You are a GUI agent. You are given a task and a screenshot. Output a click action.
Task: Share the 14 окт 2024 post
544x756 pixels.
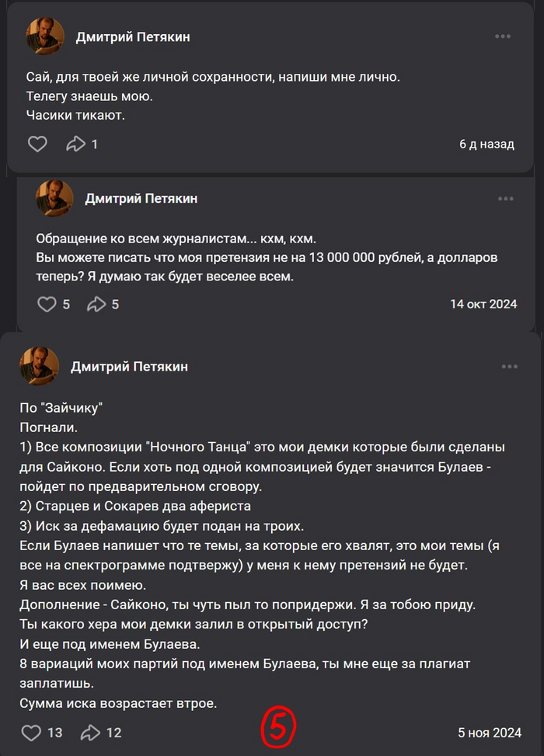coord(96,304)
